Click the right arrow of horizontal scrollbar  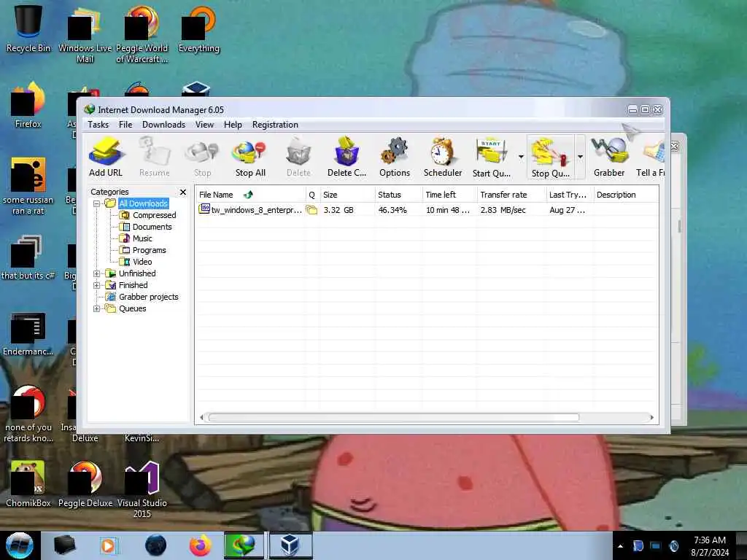[x=651, y=418]
